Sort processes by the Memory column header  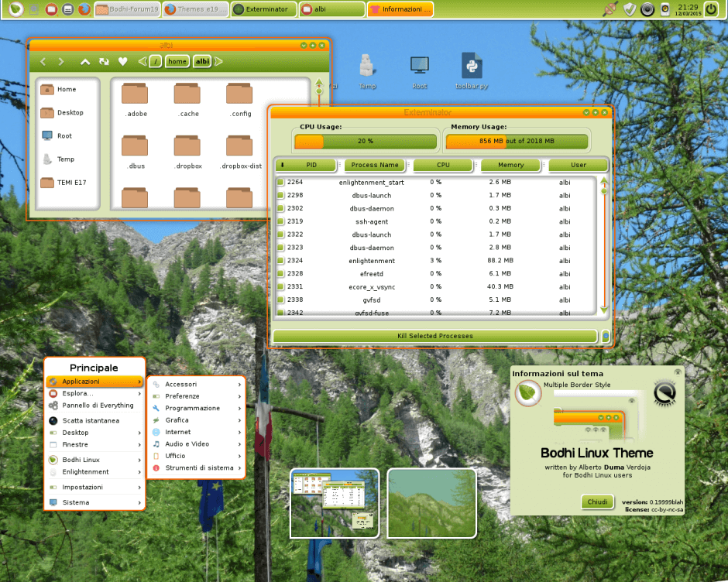510,165
